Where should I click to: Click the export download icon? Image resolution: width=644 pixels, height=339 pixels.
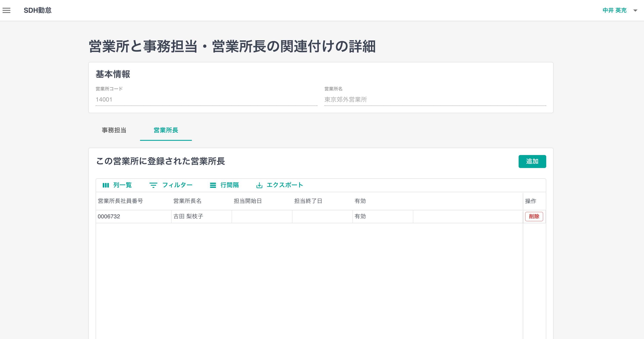[x=259, y=185]
